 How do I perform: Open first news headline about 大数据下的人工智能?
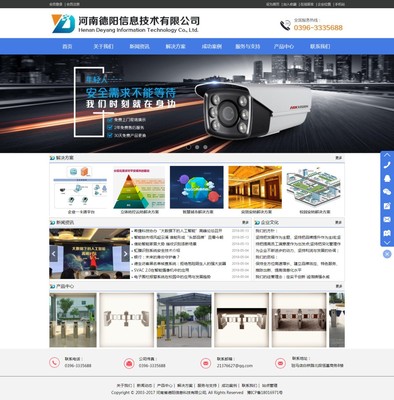pos(178,231)
